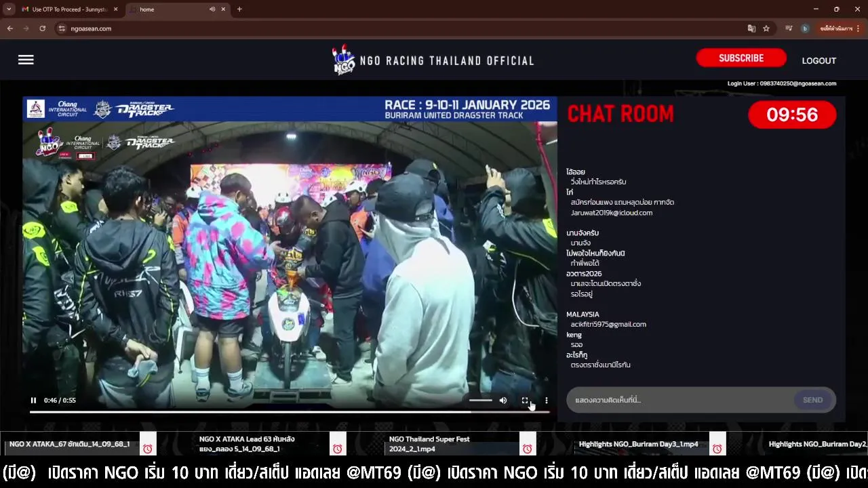Viewport: 868px width, 488px height.
Task: Click alarm icon after Buriram Day3
Action: (x=717, y=449)
